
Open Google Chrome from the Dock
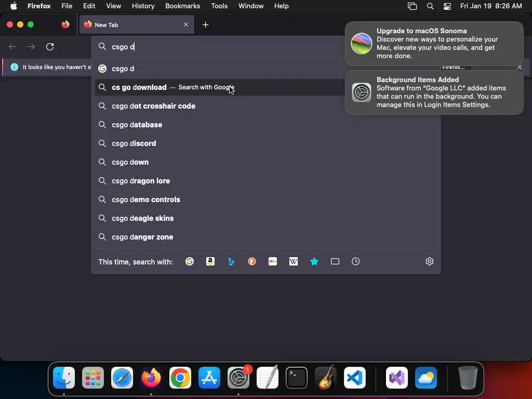click(180, 378)
